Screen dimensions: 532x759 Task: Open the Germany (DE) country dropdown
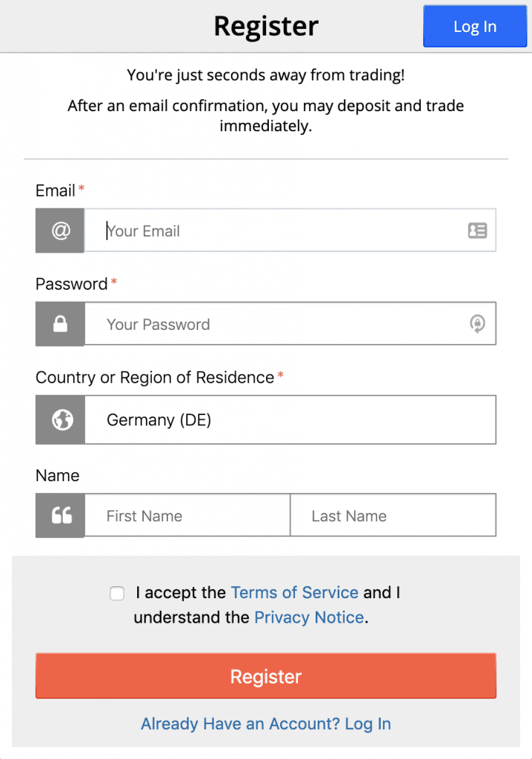[290, 420]
